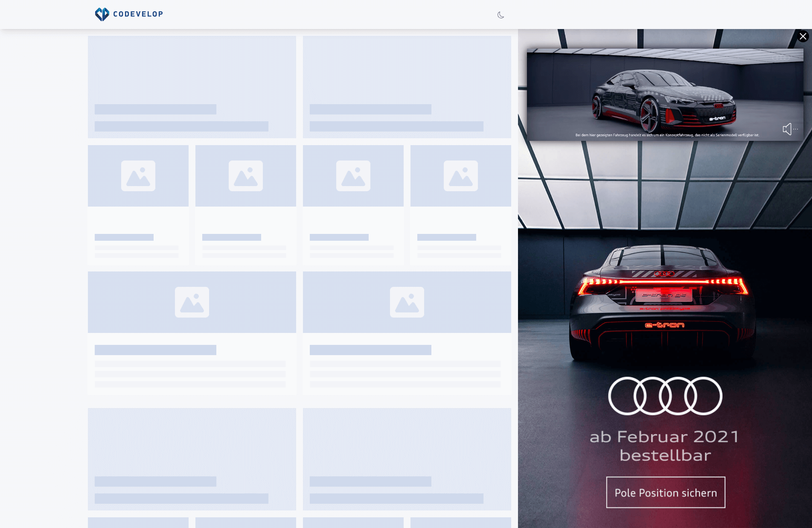The height and width of the screenshot is (528, 812).
Task: Click the Codevelop logo icon
Action: 102,14
